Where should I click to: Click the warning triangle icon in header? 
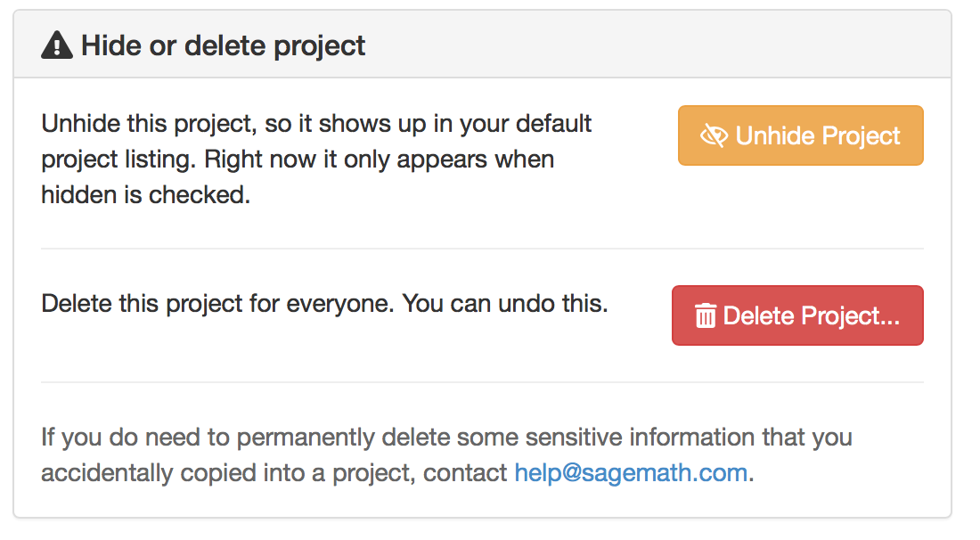coord(57,45)
